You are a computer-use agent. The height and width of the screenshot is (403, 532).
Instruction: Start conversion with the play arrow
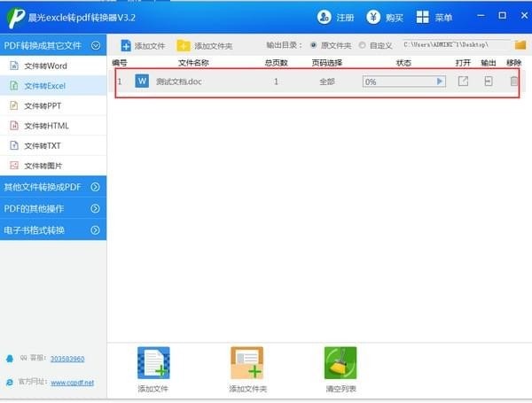point(440,81)
